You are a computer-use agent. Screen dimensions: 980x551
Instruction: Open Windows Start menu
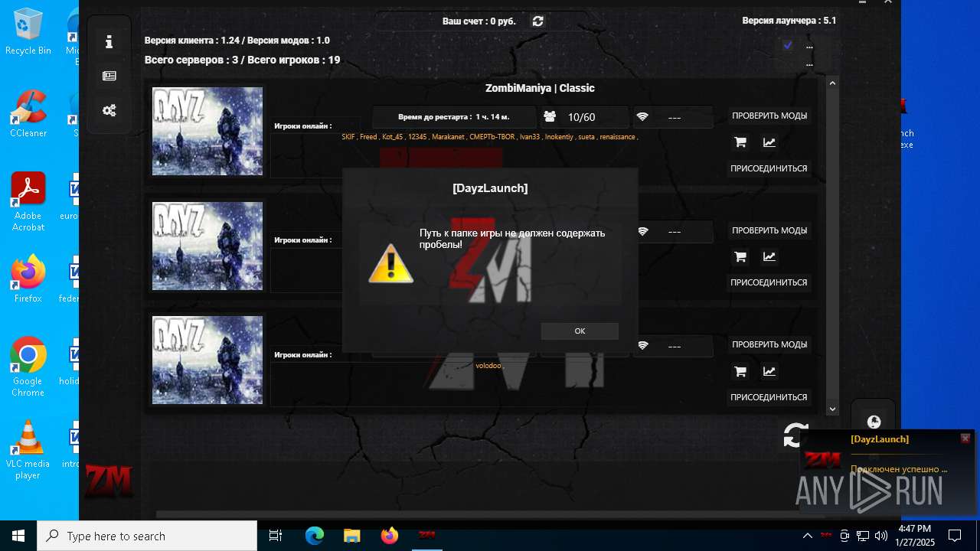(18, 536)
